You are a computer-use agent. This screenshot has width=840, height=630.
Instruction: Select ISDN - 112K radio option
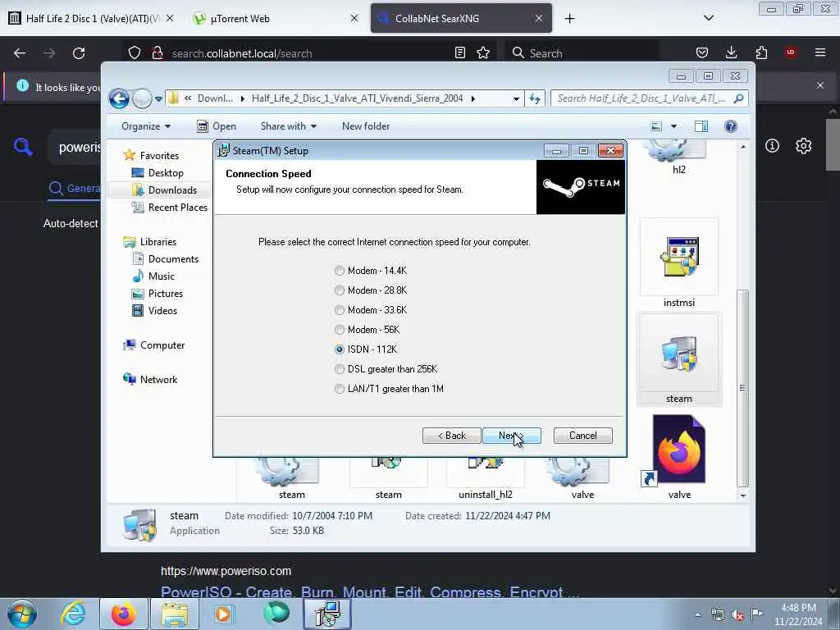366,349
